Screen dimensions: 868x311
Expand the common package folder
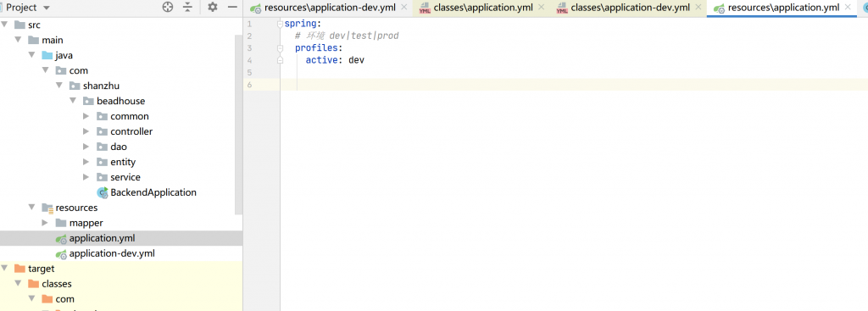pyautogui.click(x=86, y=116)
